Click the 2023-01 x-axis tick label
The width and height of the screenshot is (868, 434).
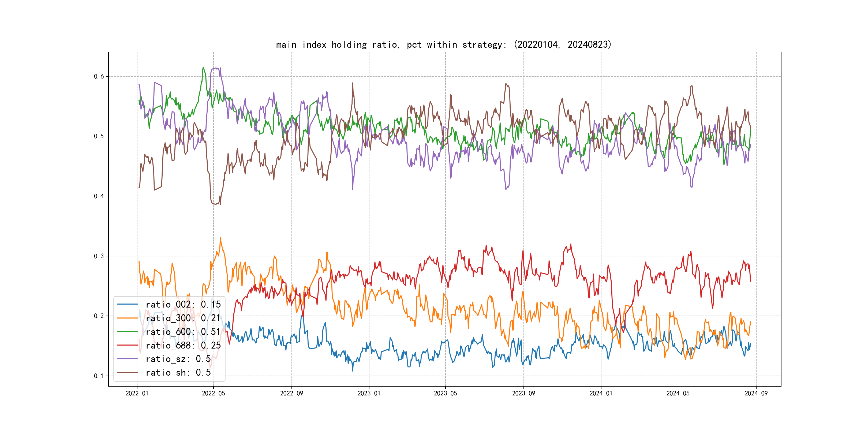[369, 393]
